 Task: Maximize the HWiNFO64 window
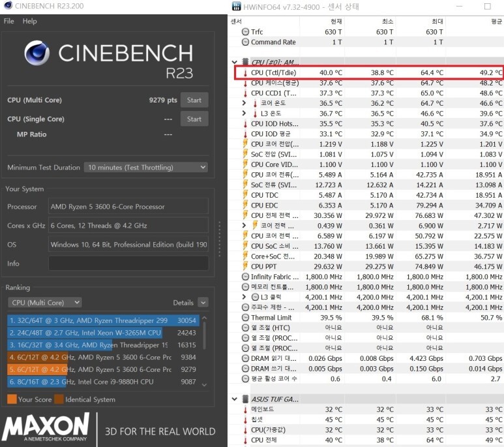point(488,6)
